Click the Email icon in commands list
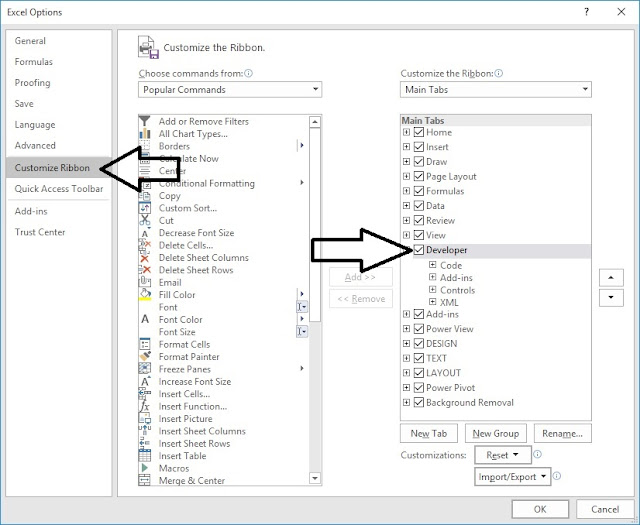This screenshot has width=640, height=525. coord(144,282)
